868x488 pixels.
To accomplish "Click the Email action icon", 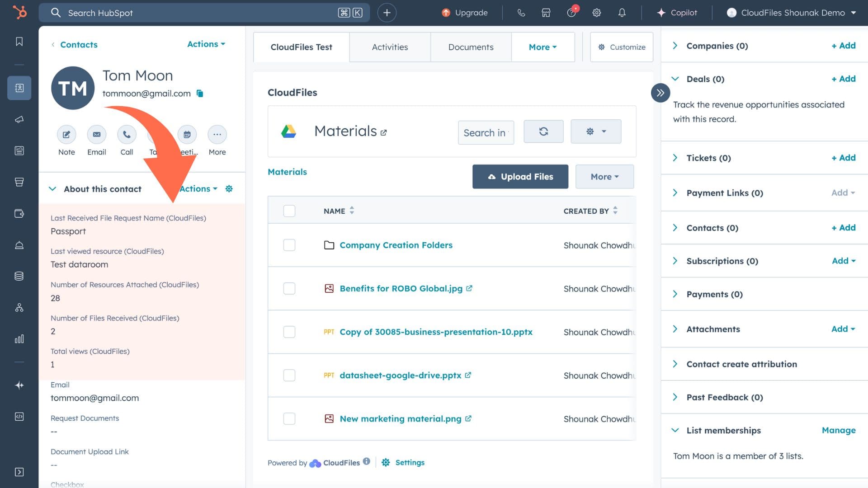I will click(96, 135).
